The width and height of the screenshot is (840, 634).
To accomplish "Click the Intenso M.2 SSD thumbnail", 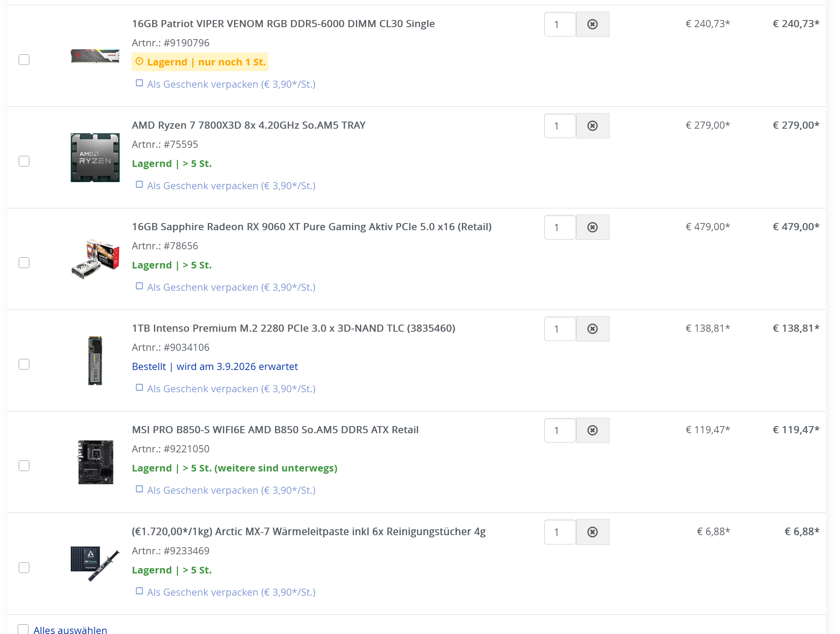I will click(x=95, y=361).
